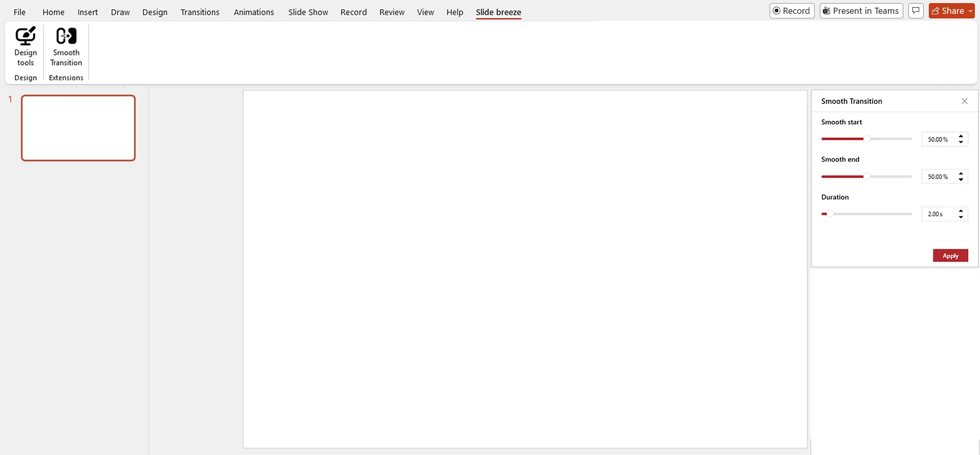The width and height of the screenshot is (980, 455).
Task: Open the Draw ribbon tab
Action: [x=120, y=12]
